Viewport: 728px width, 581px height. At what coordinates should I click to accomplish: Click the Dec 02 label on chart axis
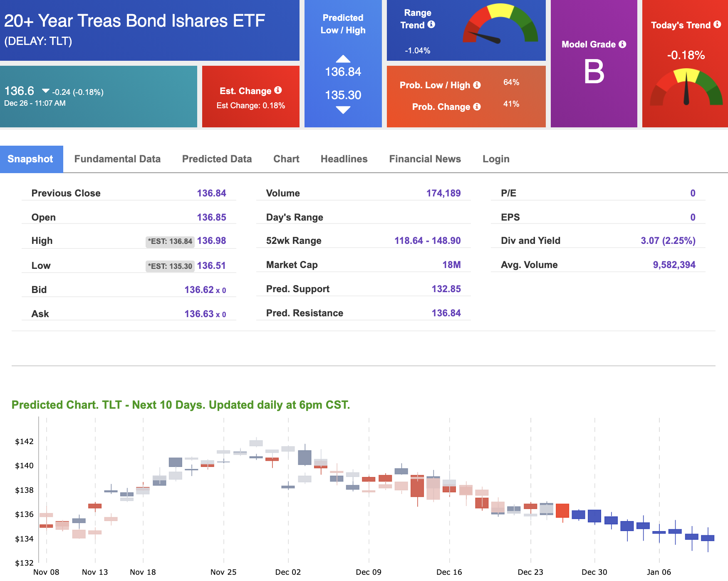coord(288,572)
